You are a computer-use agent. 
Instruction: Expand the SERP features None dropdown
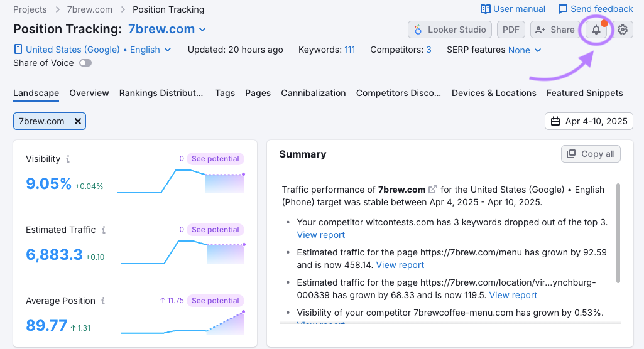pyautogui.click(x=524, y=50)
